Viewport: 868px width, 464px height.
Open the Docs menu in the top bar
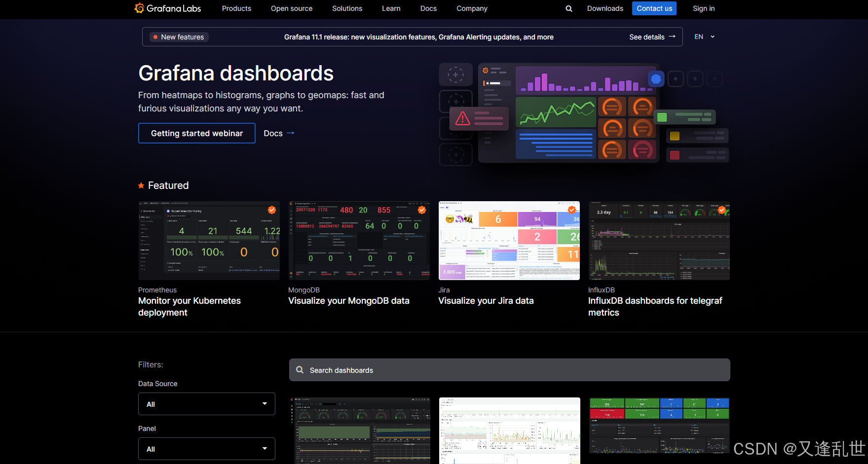(428, 8)
